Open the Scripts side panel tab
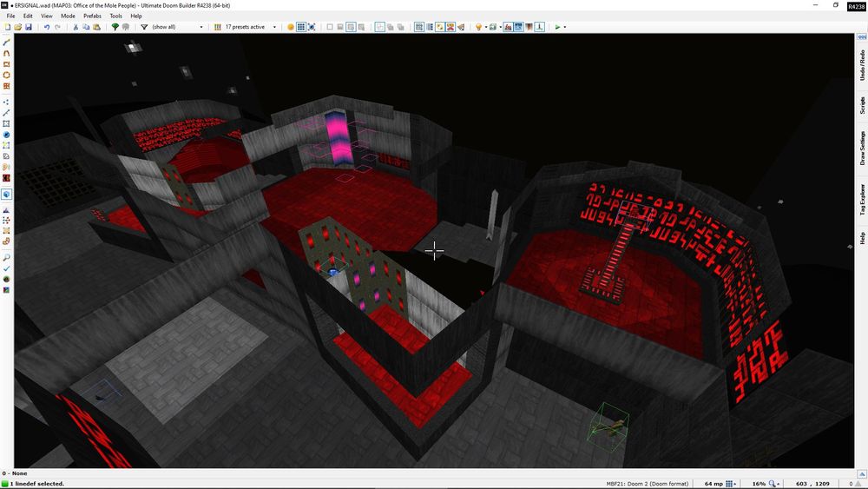This screenshot has height=489, width=868. click(x=862, y=105)
